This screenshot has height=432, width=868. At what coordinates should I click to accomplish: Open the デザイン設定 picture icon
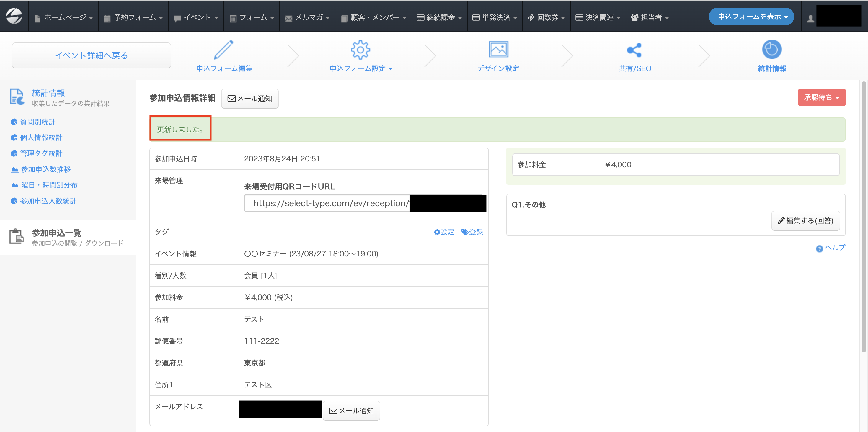click(x=498, y=50)
